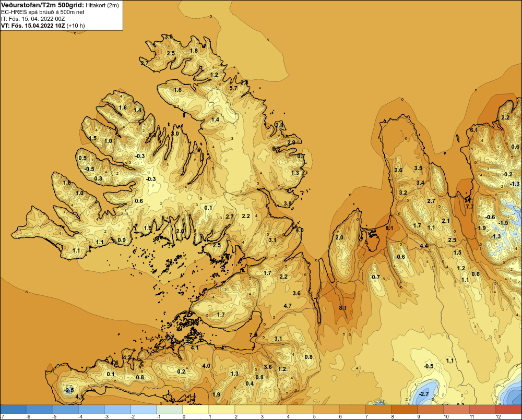The image size is (522, 420).
Task: Click the 3.2 temperature value
Action: click(x=403, y=193)
